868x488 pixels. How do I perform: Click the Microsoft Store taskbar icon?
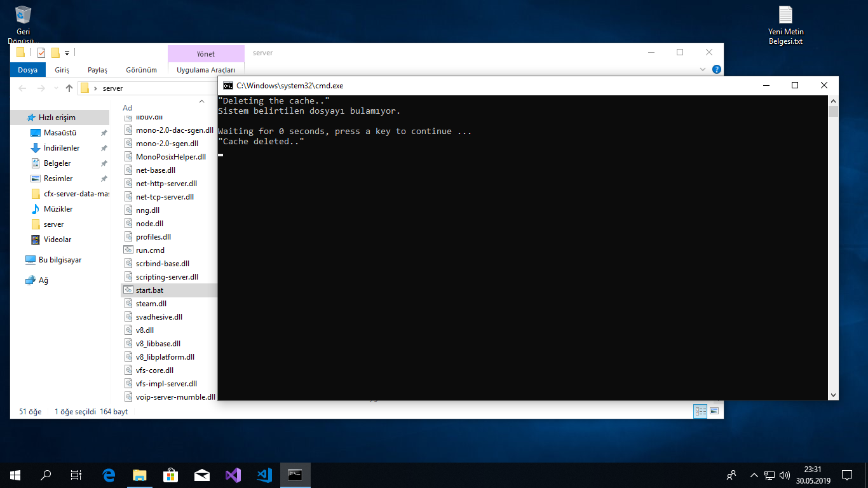click(x=171, y=475)
